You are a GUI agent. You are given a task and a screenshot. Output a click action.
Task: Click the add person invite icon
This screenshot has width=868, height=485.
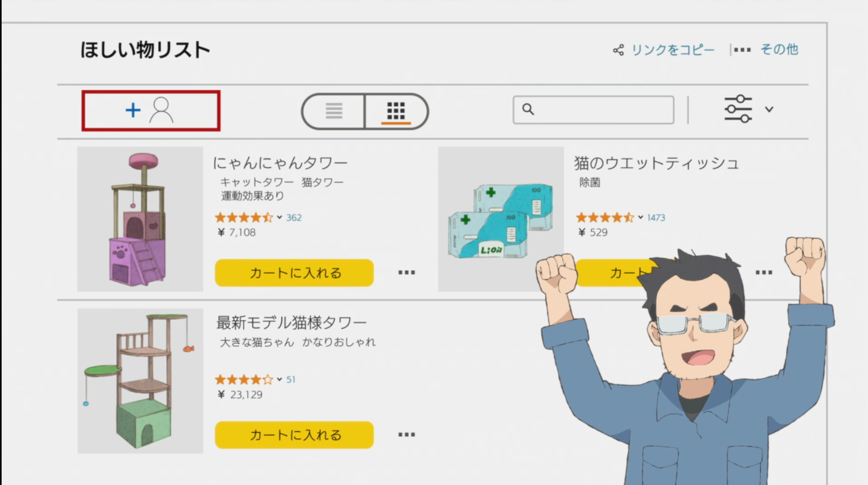point(150,111)
